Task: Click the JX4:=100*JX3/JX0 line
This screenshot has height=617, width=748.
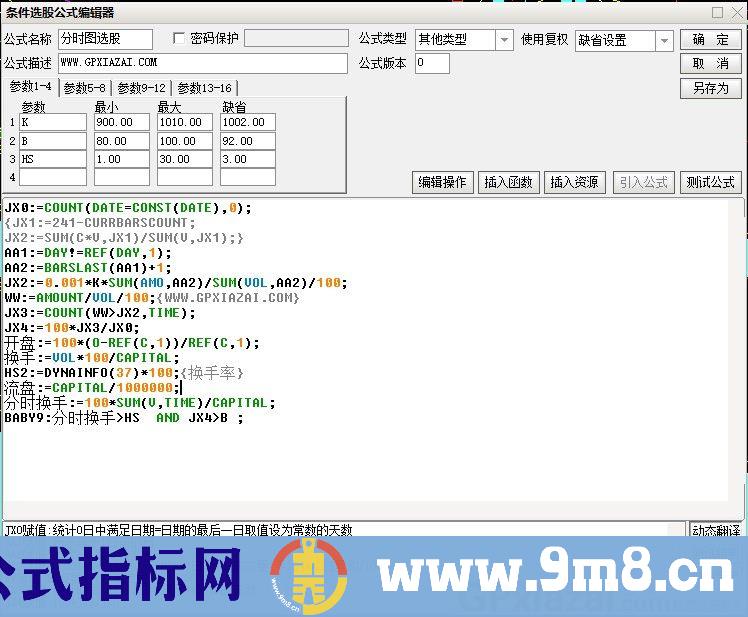Action: [x=72, y=328]
